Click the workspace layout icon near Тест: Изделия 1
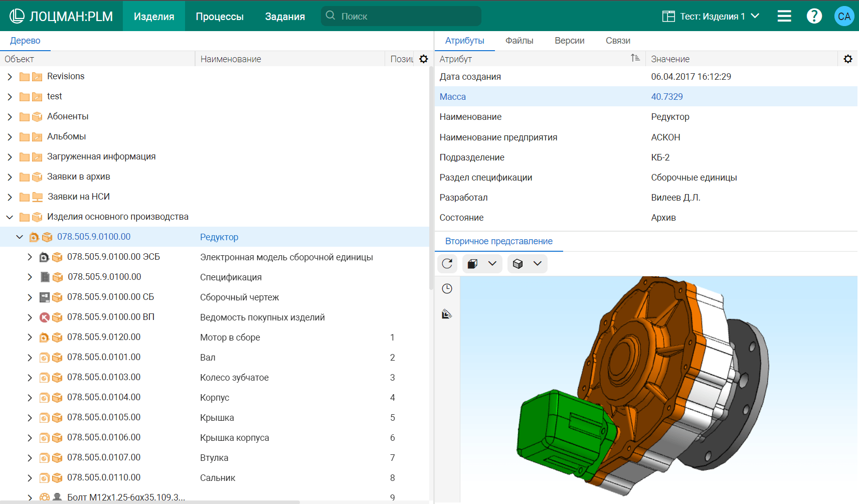Image resolution: width=859 pixels, height=504 pixels. 668,16
